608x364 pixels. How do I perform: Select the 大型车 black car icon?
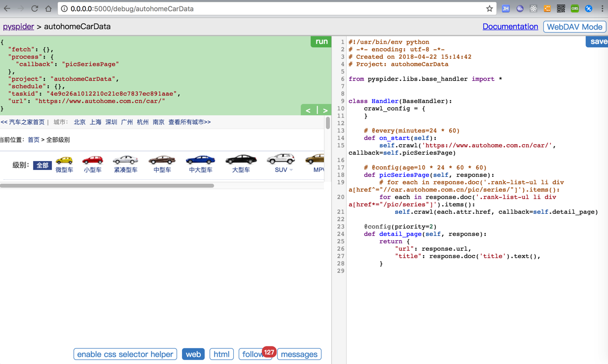pyautogui.click(x=241, y=159)
